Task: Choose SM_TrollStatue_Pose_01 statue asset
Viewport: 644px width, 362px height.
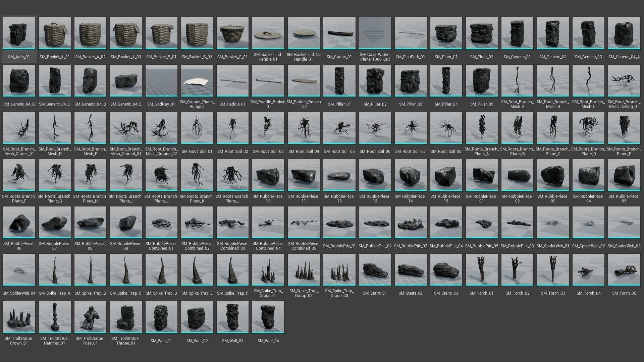Action: tap(90, 317)
